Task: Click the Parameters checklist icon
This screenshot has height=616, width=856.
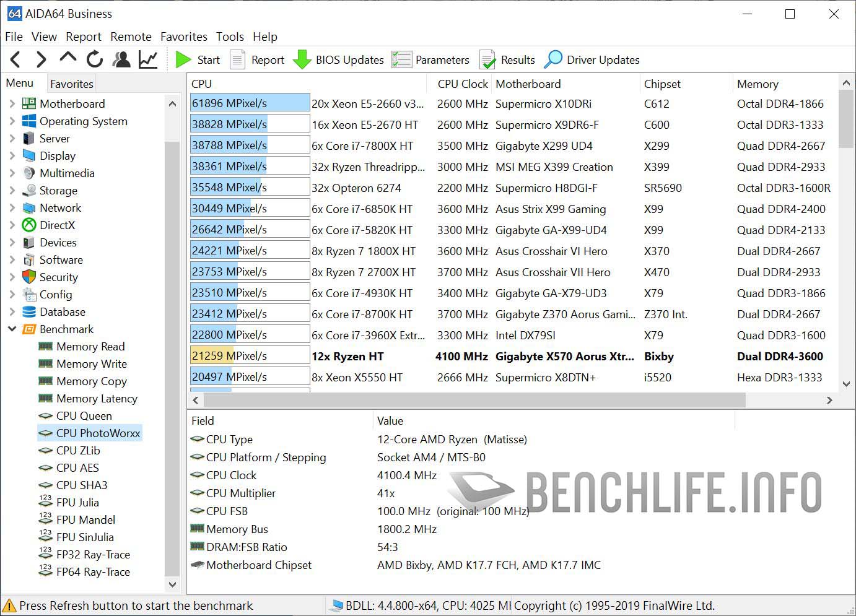Action: [x=401, y=59]
